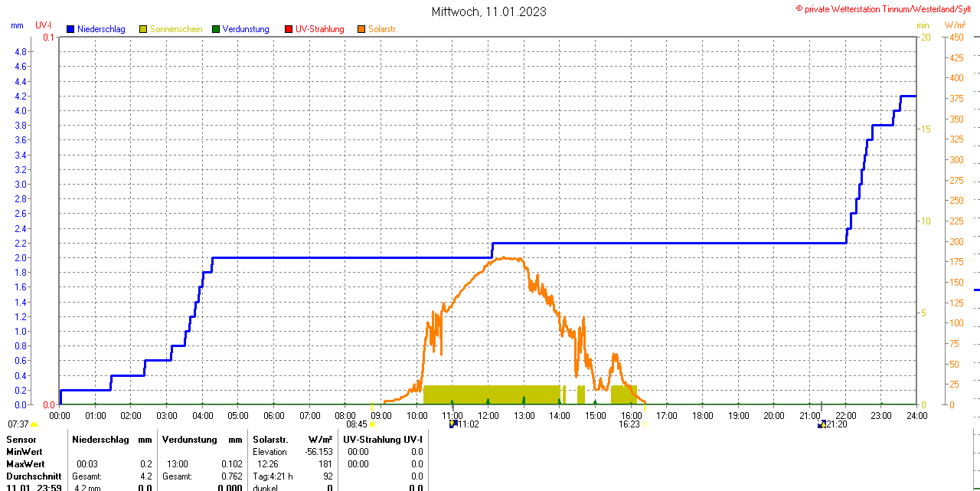Click the private Wetterstation copyright text
980x491 pixels.
pyautogui.click(x=887, y=8)
